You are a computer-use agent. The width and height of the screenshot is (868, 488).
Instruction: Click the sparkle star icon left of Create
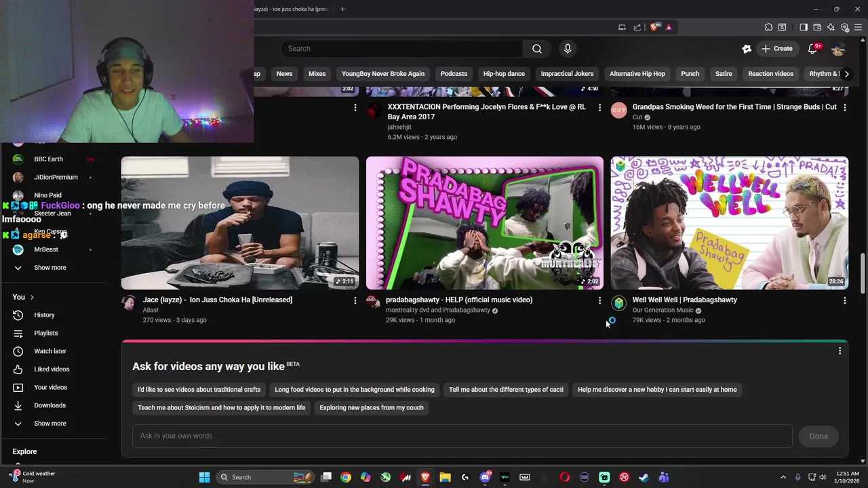(747, 49)
